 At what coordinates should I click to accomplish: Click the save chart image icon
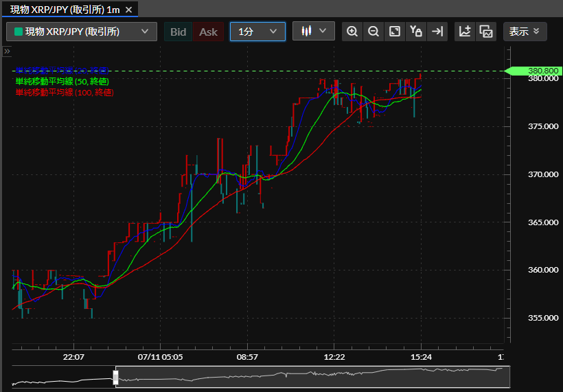tap(486, 32)
